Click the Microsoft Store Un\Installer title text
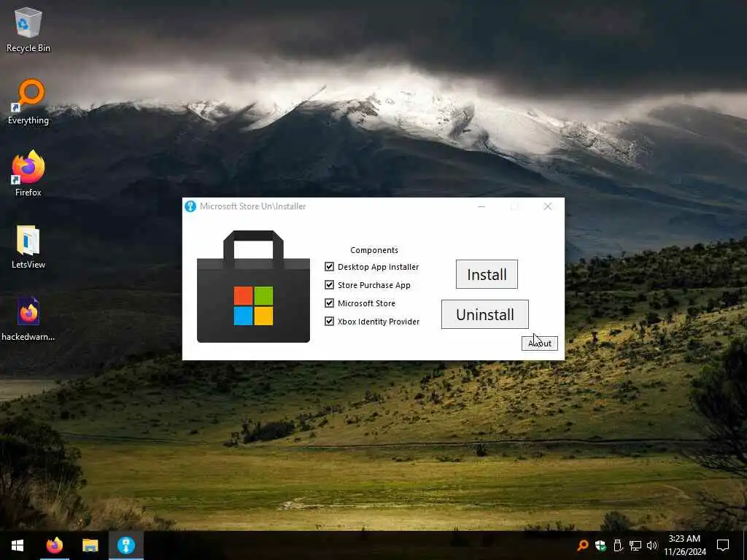Viewport: 747px width, 560px height. (253, 206)
